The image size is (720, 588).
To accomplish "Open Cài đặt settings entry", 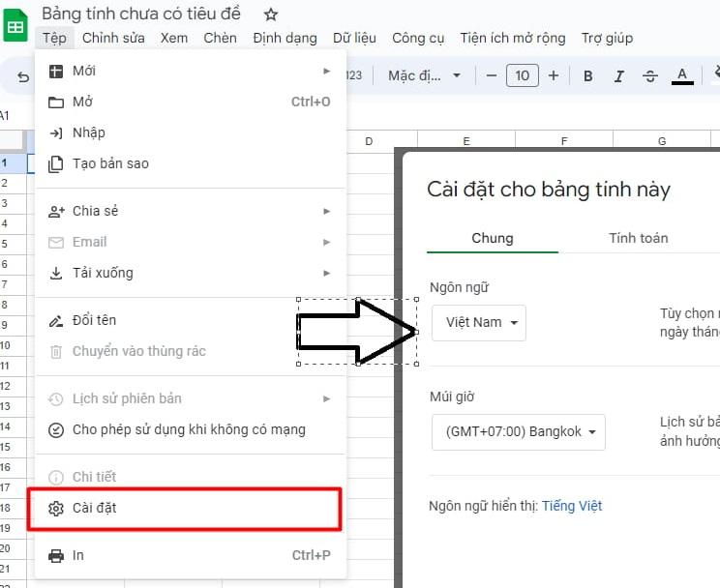I will (191, 509).
